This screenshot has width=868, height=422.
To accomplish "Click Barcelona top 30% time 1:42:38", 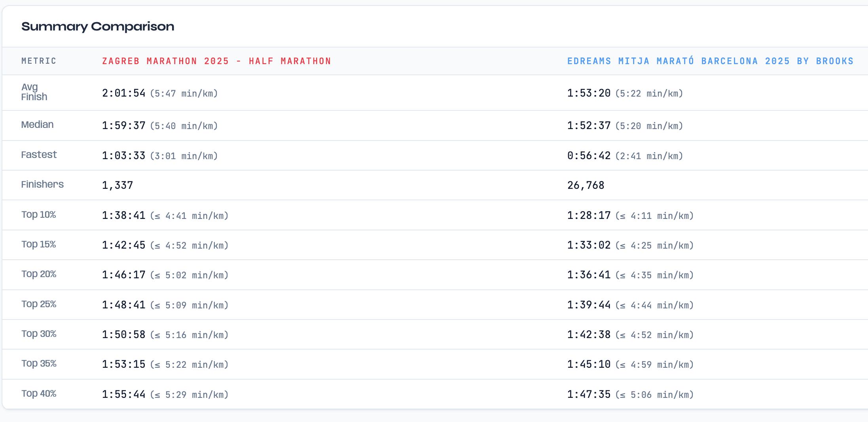I will click(x=589, y=335).
